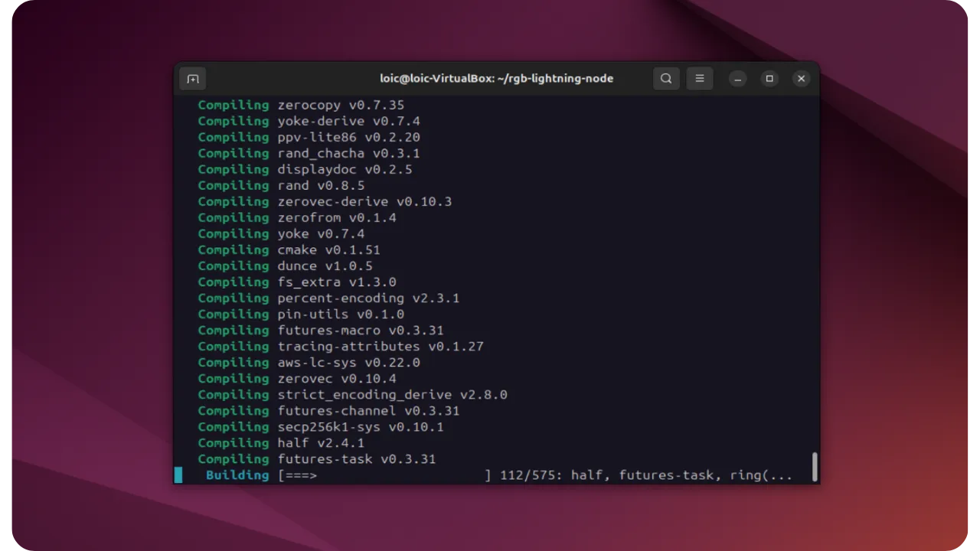Open the hamburger main menu
The width and height of the screenshot is (980, 551).
(x=700, y=79)
